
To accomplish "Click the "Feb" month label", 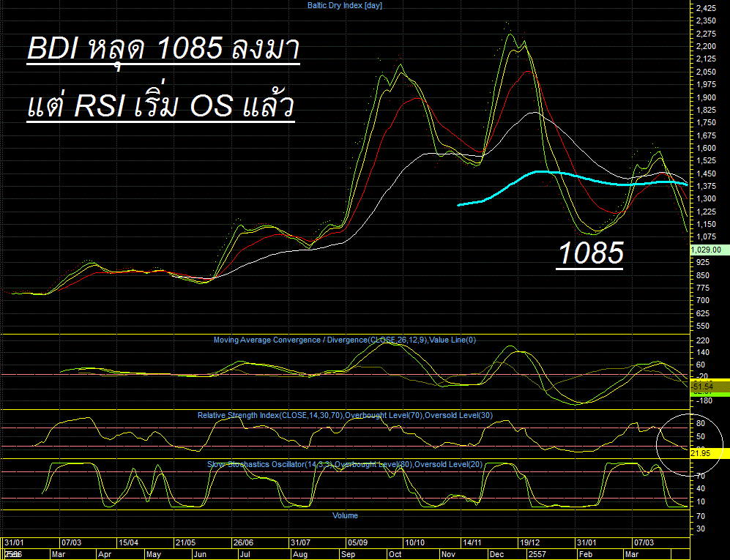I will (586, 554).
